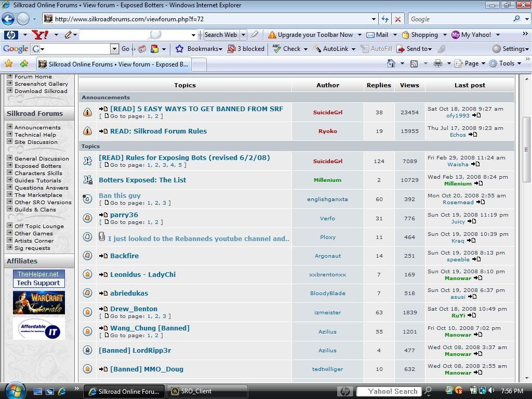Stop loading with the red X icon

[398, 19]
